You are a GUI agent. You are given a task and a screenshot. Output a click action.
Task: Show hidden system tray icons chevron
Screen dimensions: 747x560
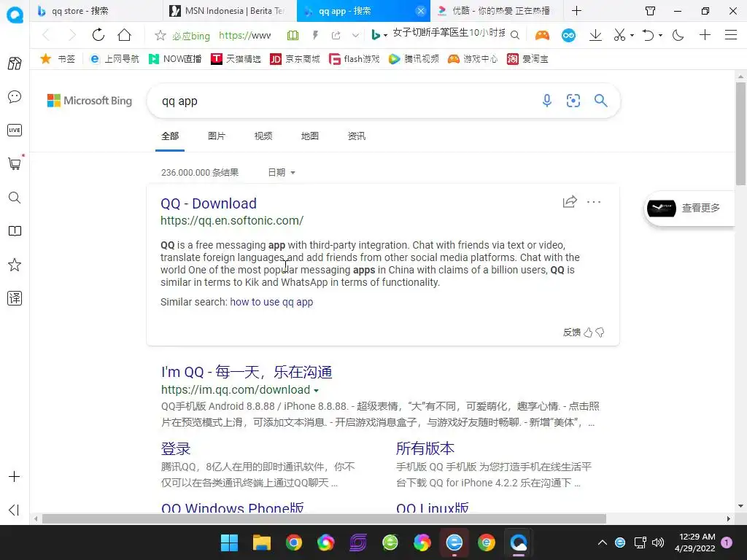[x=602, y=542]
